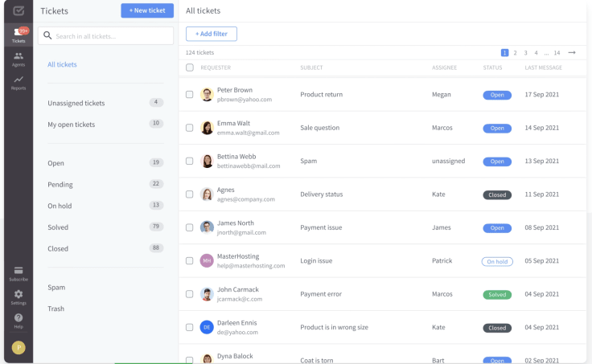Go to next page arrow
This screenshot has width=592, height=364.
coord(572,52)
